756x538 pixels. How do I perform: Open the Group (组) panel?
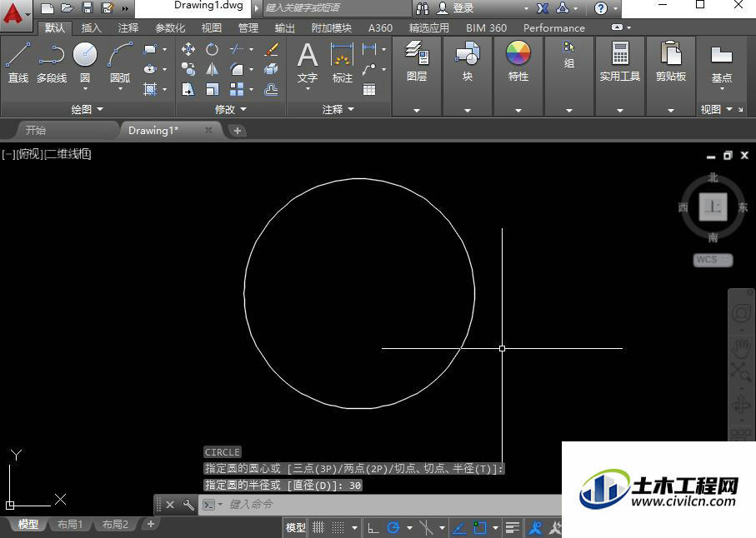pyautogui.click(x=569, y=56)
